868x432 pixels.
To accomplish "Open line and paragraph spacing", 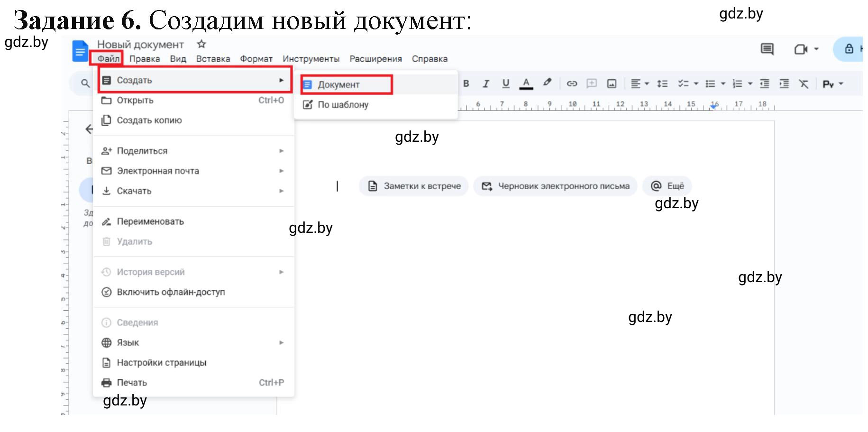I will tap(662, 84).
